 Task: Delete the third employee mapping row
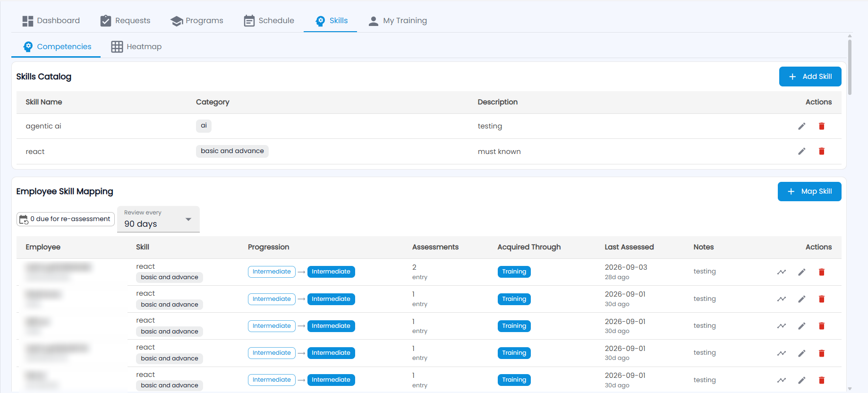pos(822,326)
